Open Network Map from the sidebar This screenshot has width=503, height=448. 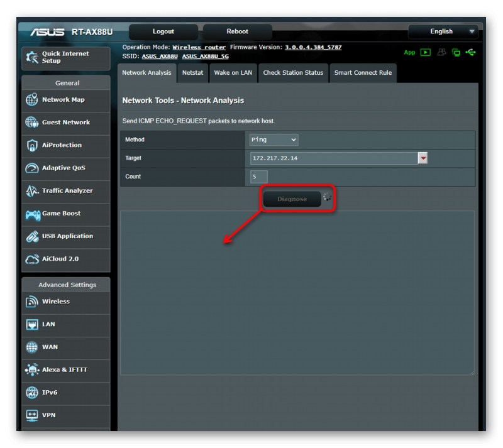(x=66, y=100)
